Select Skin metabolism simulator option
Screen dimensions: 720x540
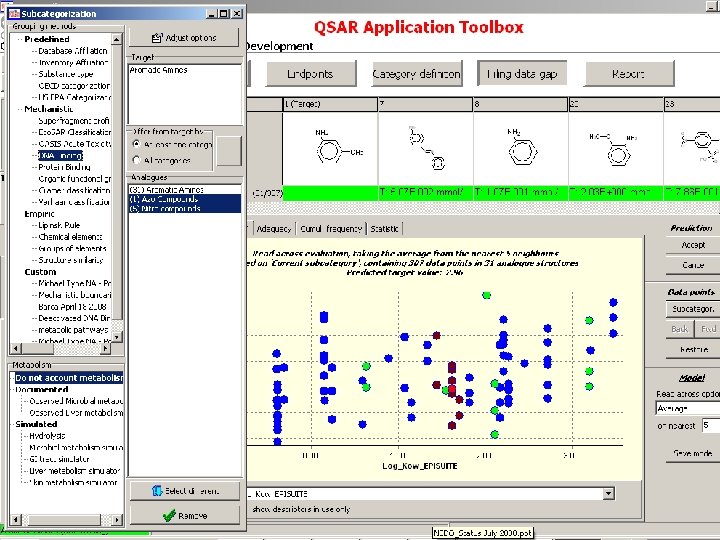coord(73,482)
